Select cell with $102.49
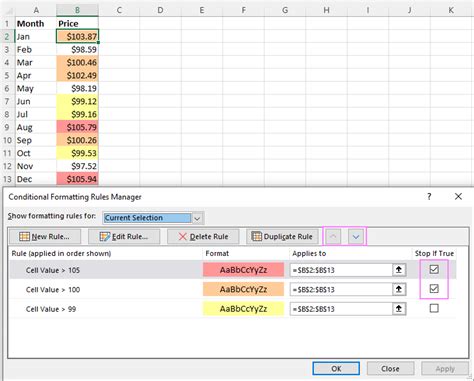474x381 pixels. click(x=77, y=75)
